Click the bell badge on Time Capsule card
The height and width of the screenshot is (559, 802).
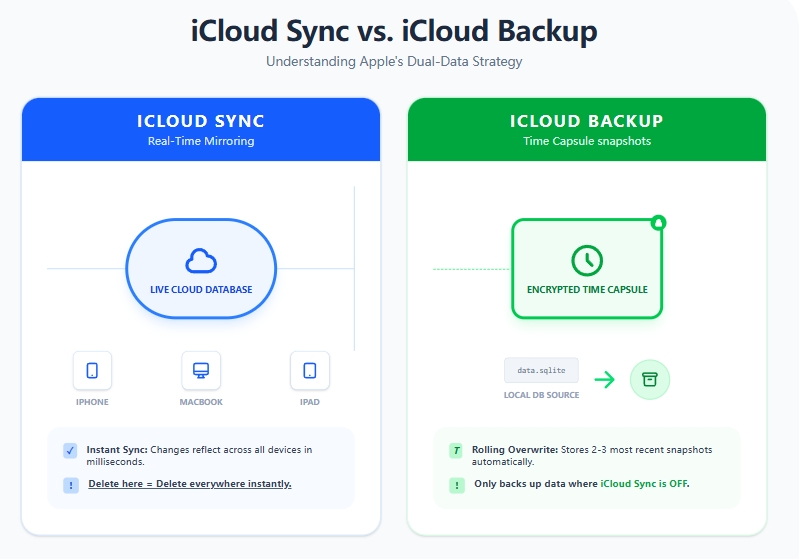point(659,222)
